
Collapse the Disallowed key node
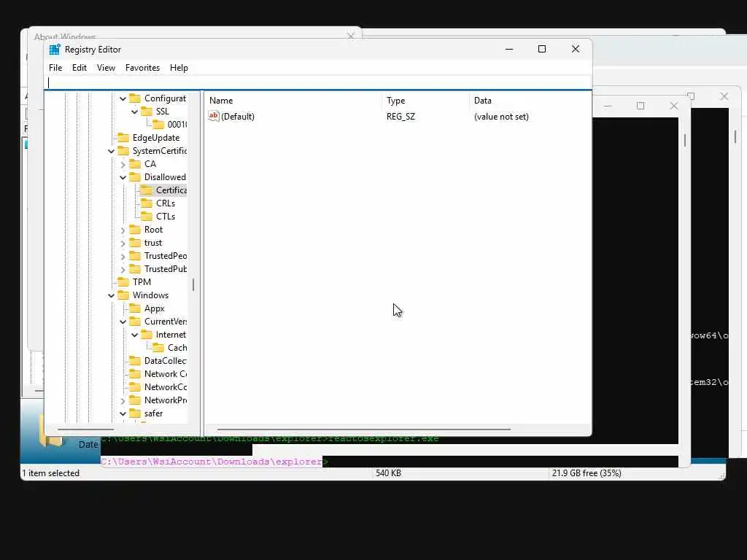click(x=123, y=178)
